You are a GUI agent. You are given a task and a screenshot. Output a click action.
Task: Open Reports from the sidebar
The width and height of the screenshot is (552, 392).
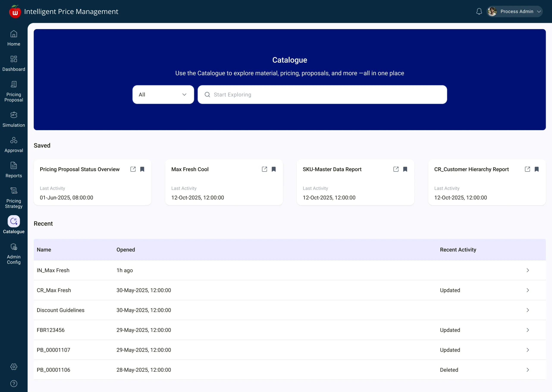click(x=14, y=170)
